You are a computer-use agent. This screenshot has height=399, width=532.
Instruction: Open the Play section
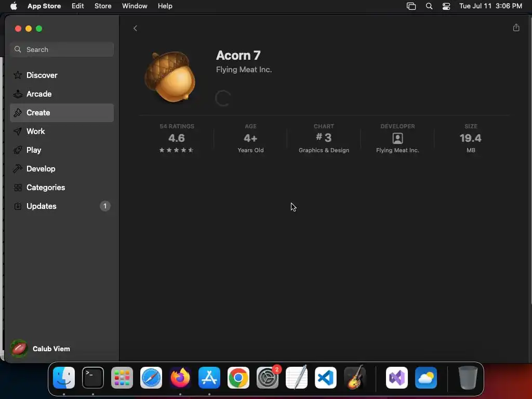click(x=62, y=150)
